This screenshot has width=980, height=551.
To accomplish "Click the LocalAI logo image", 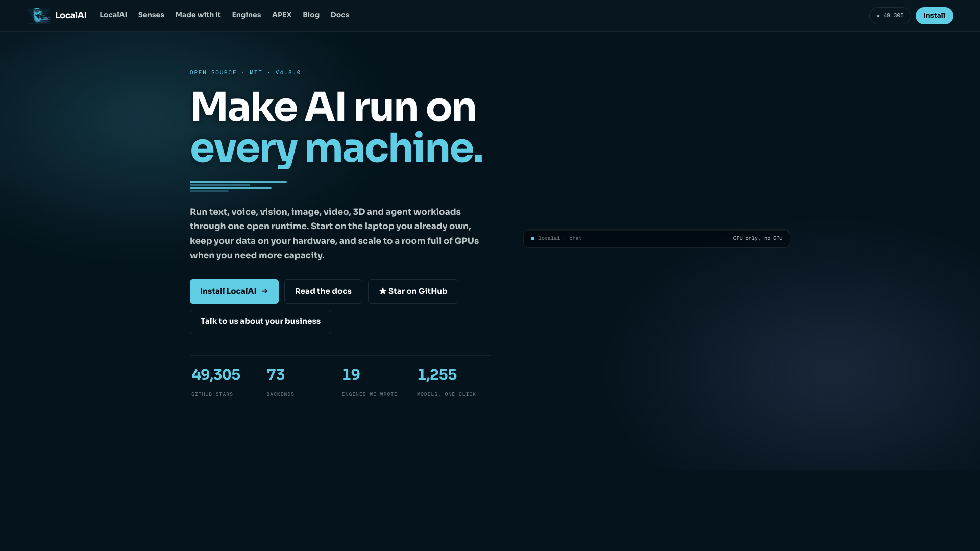I will coord(39,15).
